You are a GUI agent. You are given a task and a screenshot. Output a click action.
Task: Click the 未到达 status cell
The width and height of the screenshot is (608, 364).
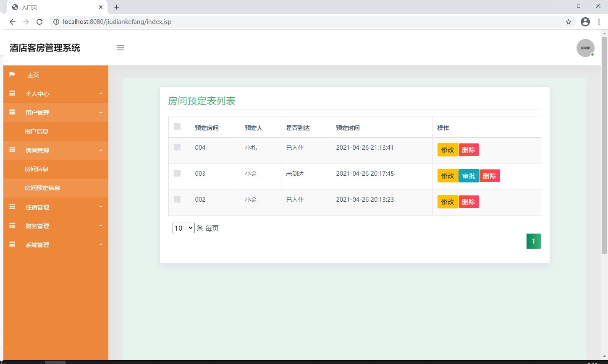pyautogui.click(x=295, y=174)
